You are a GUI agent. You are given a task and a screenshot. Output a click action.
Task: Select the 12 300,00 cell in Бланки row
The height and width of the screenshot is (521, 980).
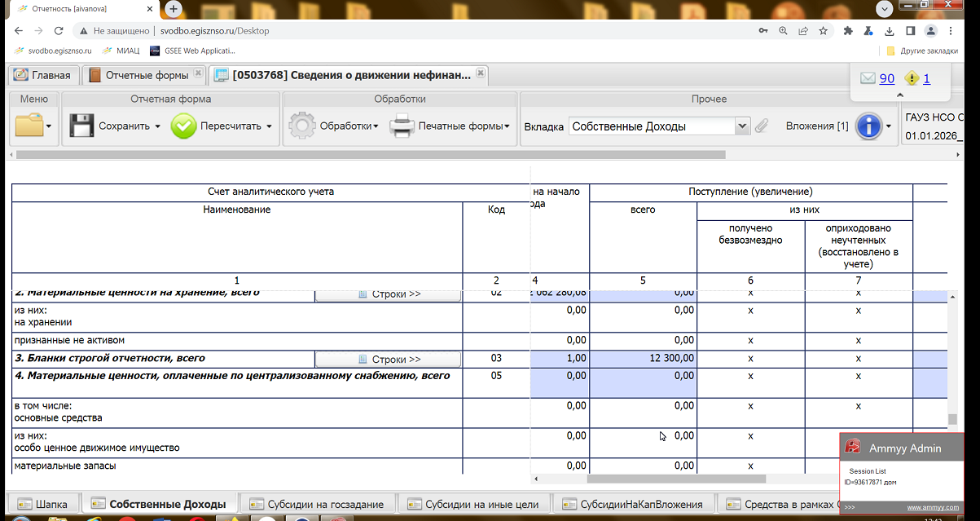point(643,359)
